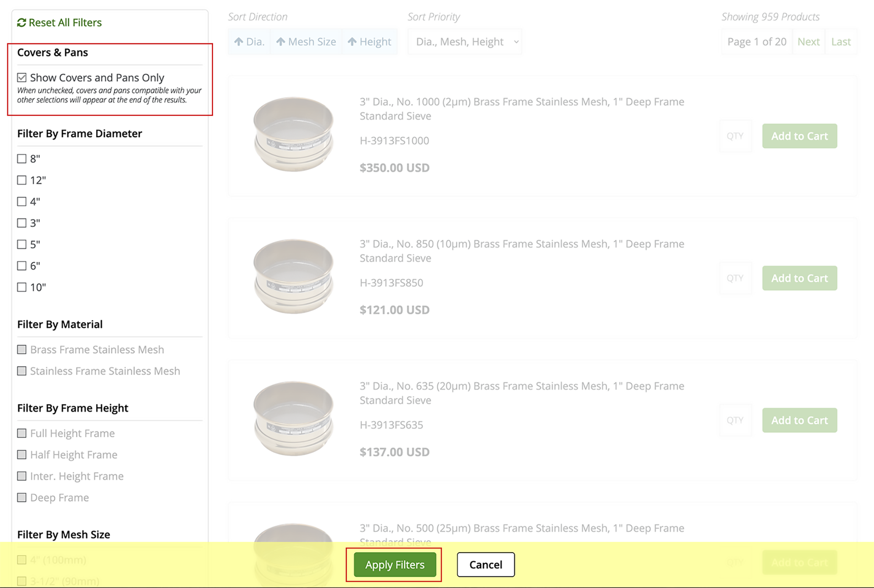Open the Sort Priority dropdown

pyautogui.click(x=465, y=42)
